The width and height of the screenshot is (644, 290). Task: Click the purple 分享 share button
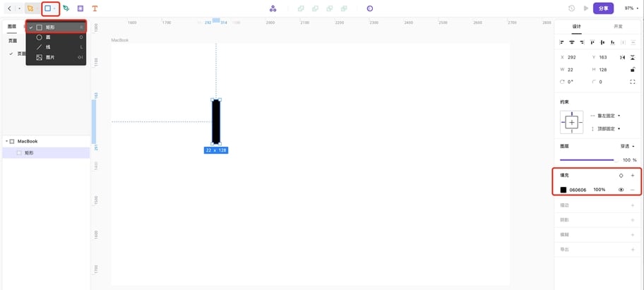point(603,8)
